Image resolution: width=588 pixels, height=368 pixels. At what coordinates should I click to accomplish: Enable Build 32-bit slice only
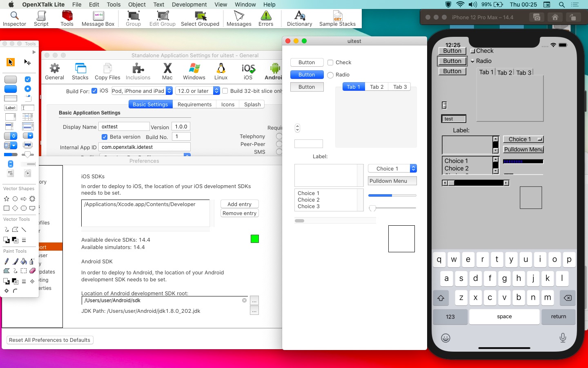tap(225, 91)
